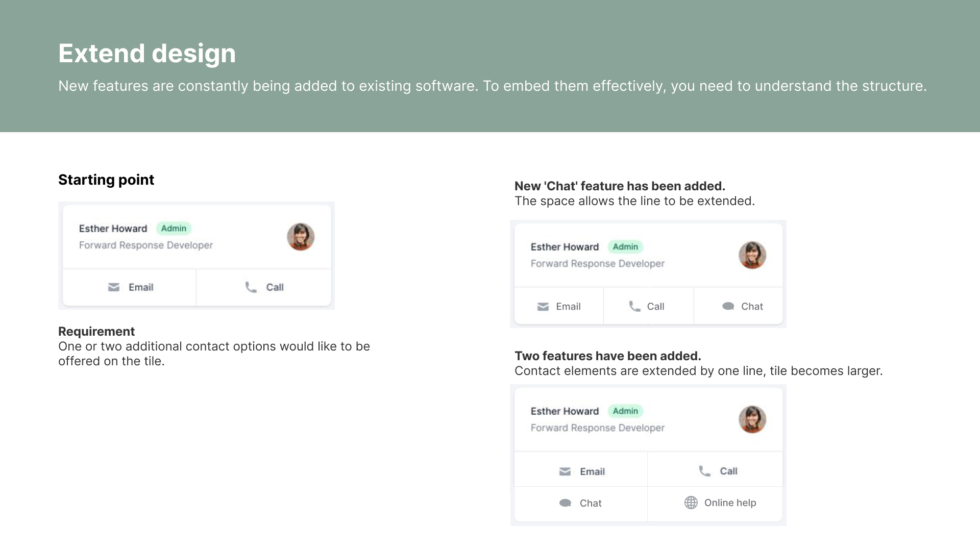980x551 pixels.
Task: Click the avatar photo in the two-features tile
Action: coord(752,419)
